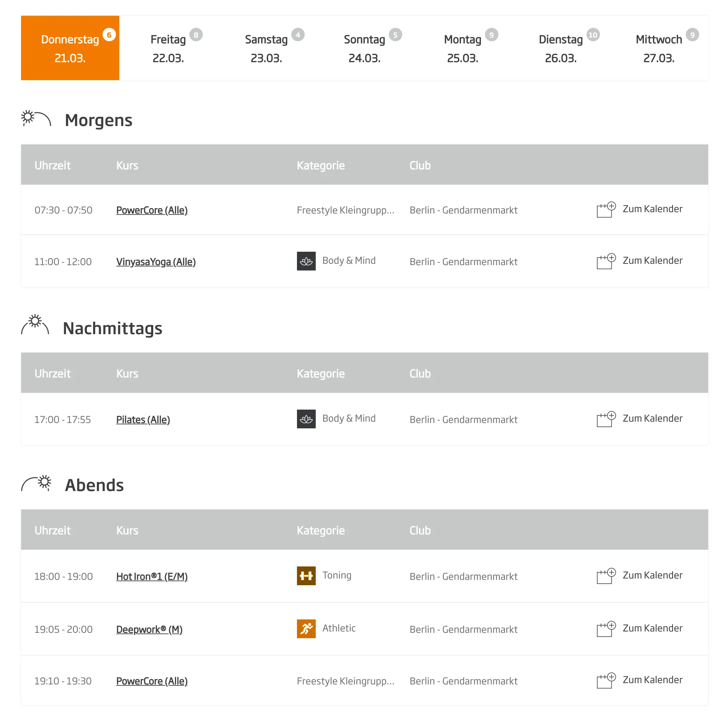Click Body & Mind icon in Pilates row
728x726 pixels.
[x=306, y=419]
